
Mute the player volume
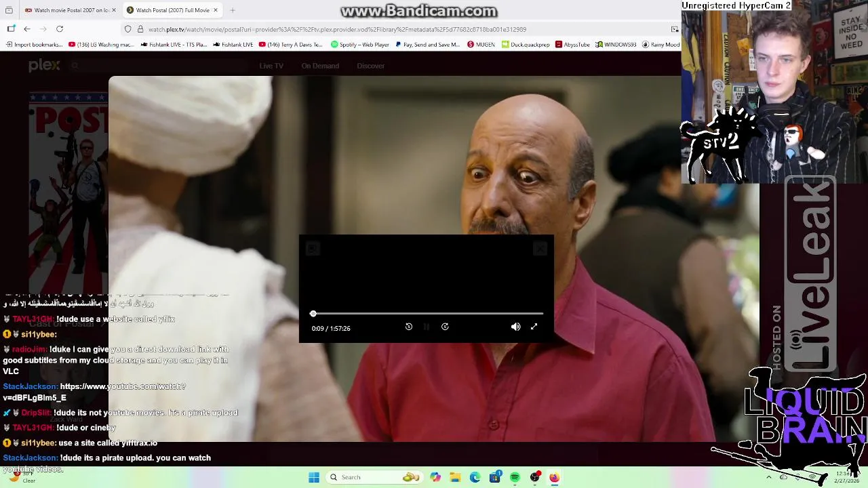point(515,327)
